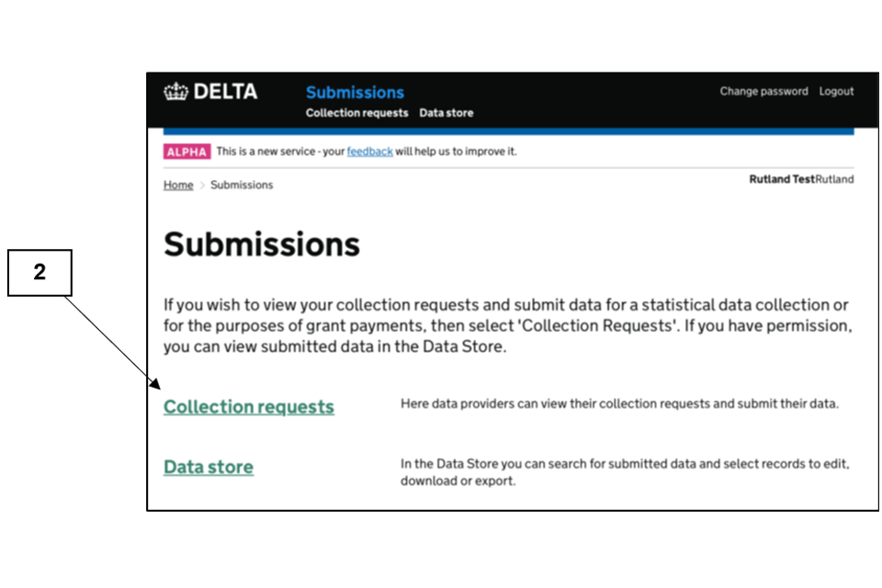Open the green Collection requests link
This screenshot has height=588, width=882.
(249, 407)
